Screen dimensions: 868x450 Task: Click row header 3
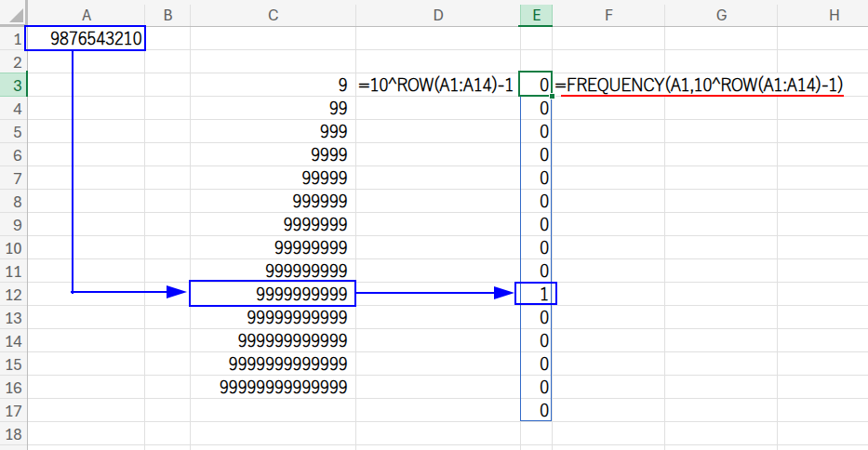14,85
